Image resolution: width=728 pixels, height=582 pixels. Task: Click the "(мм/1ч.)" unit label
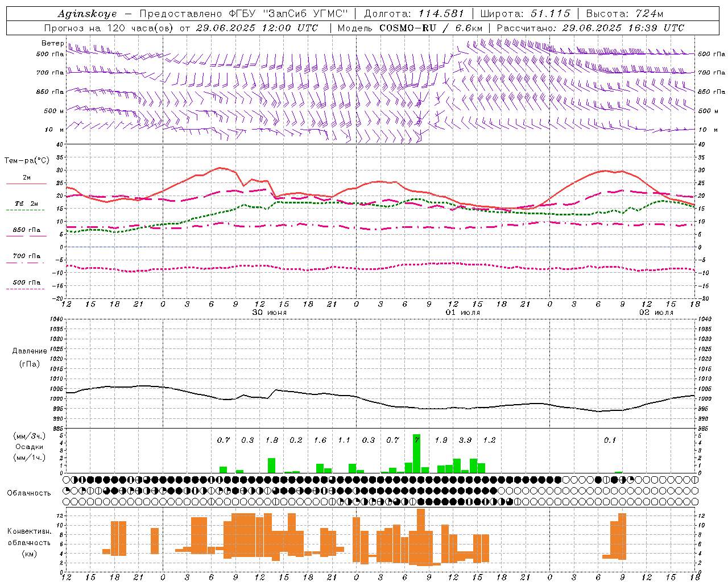point(30,458)
